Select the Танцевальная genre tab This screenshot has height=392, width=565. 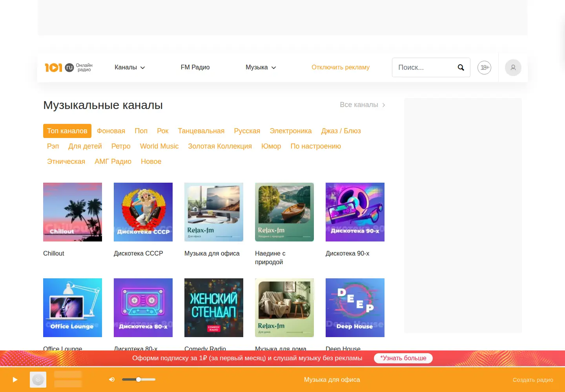tap(201, 131)
